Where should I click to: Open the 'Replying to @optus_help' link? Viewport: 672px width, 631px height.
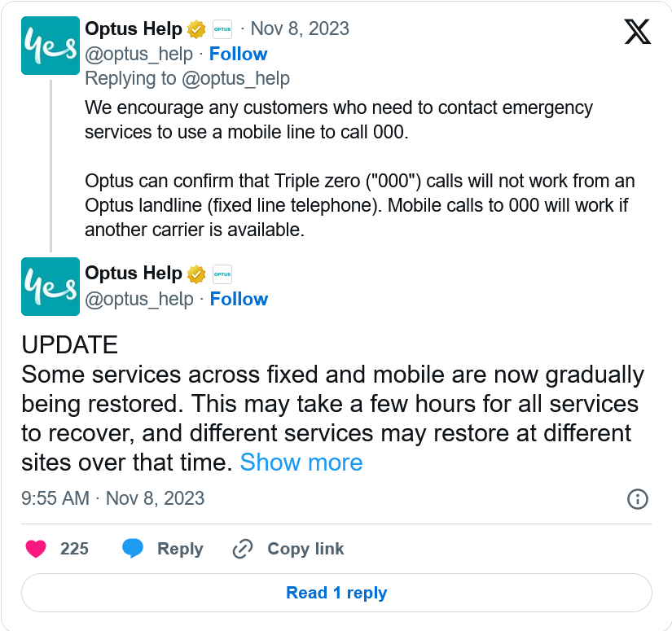point(187,78)
